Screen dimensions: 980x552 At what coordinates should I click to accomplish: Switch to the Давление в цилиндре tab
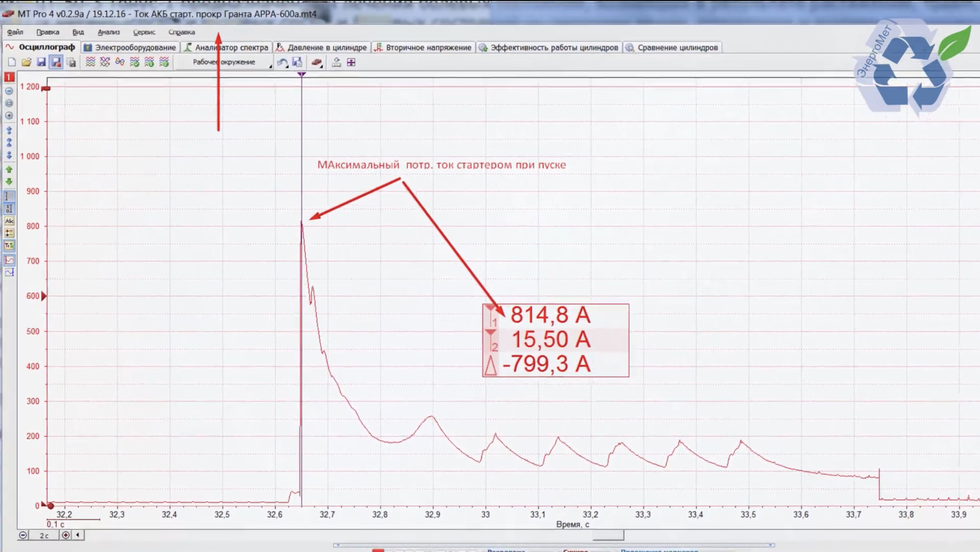(322, 47)
